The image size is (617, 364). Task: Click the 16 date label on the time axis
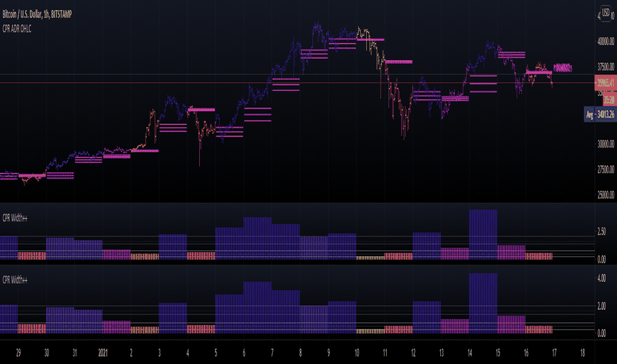[526, 353]
